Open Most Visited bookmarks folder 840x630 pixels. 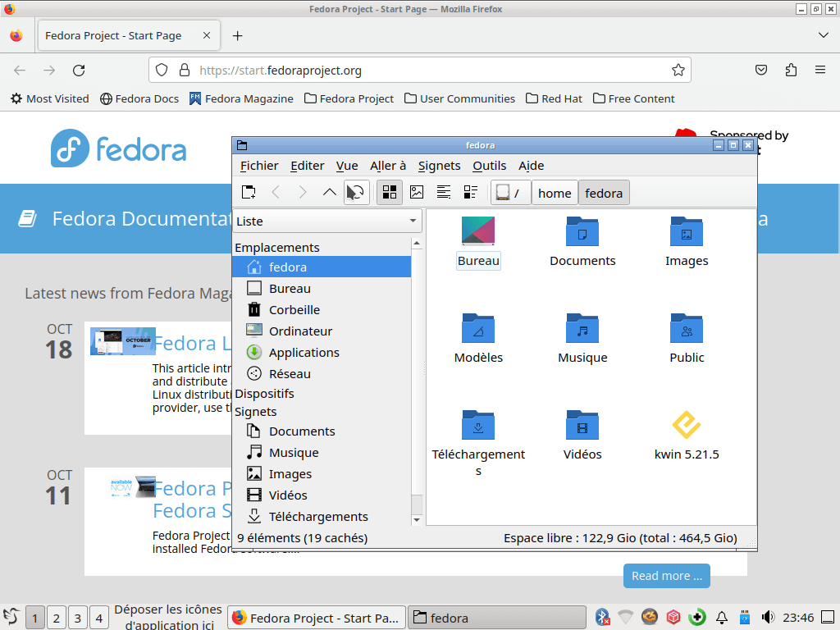pyautogui.click(x=50, y=98)
